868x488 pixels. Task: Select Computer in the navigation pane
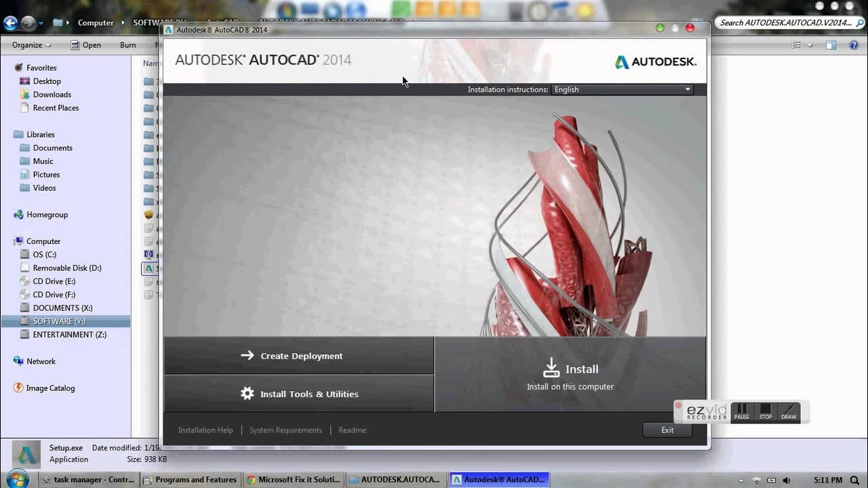click(43, 241)
